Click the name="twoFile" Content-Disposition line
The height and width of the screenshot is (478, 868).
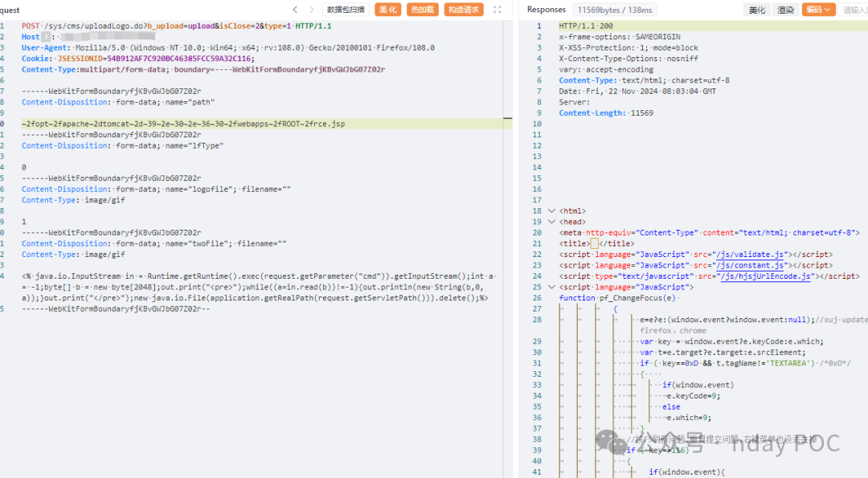click(x=154, y=244)
